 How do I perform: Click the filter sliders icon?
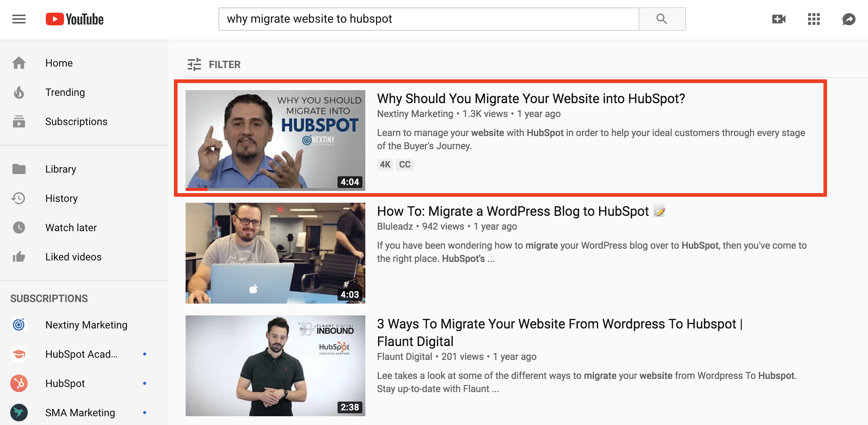[194, 64]
